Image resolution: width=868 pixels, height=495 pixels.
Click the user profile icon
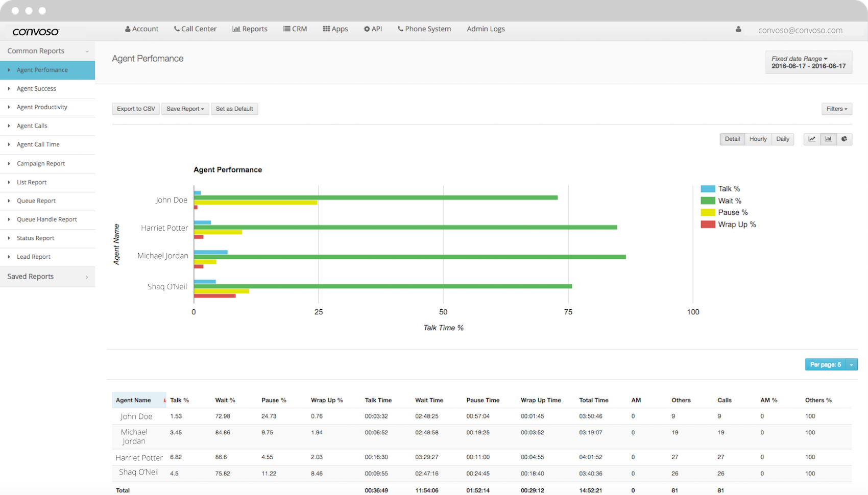click(x=738, y=30)
